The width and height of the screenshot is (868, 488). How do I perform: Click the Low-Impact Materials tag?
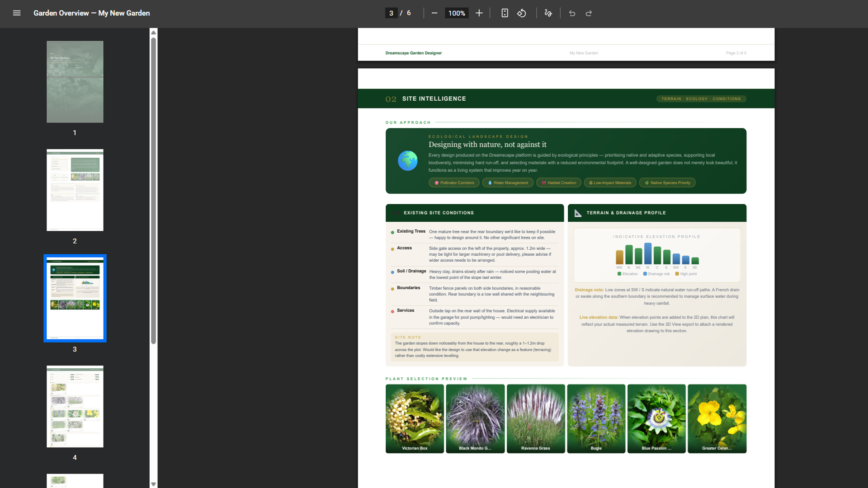click(x=610, y=183)
